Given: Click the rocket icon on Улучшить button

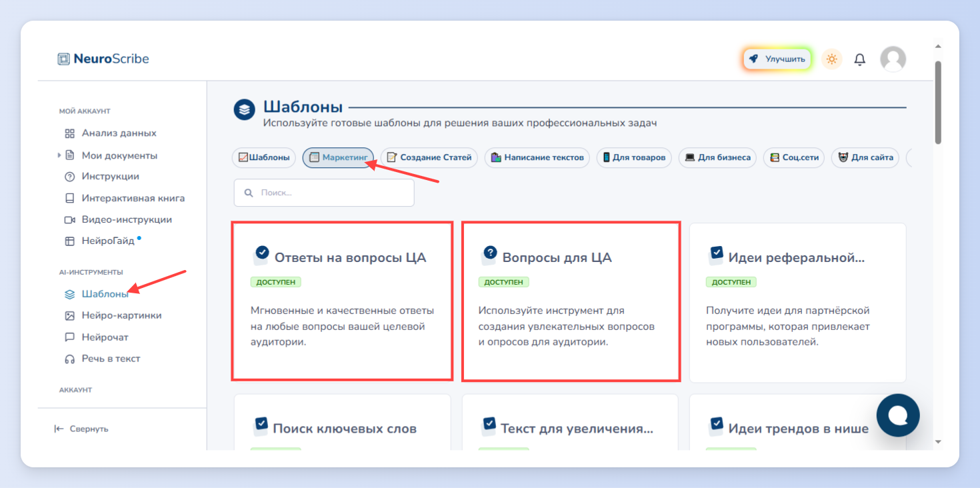Looking at the screenshot, I should tap(753, 59).
